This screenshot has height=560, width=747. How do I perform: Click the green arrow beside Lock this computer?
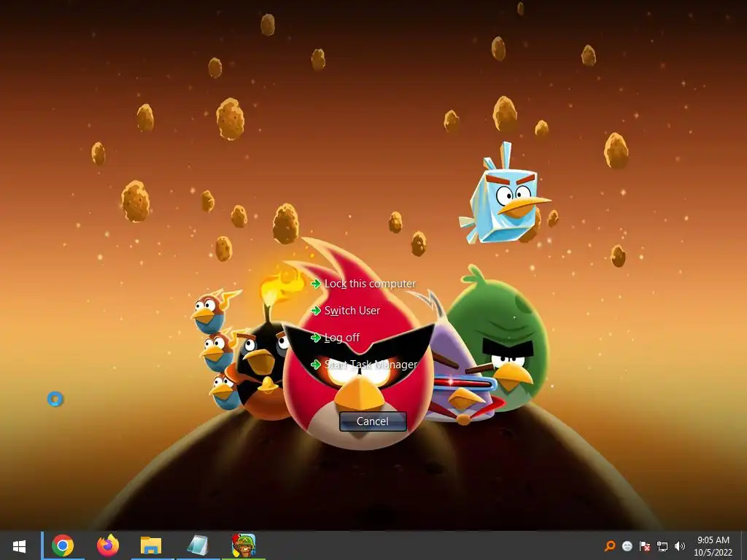click(315, 284)
